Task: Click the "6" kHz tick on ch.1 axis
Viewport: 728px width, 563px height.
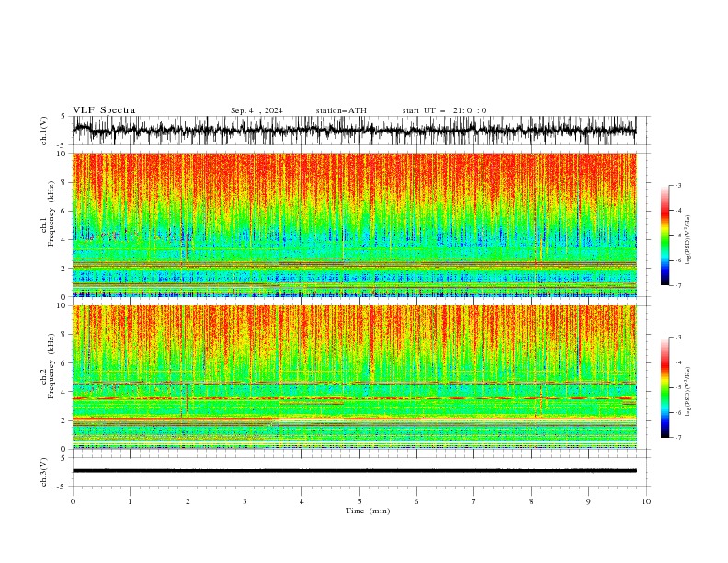Action: (64, 212)
